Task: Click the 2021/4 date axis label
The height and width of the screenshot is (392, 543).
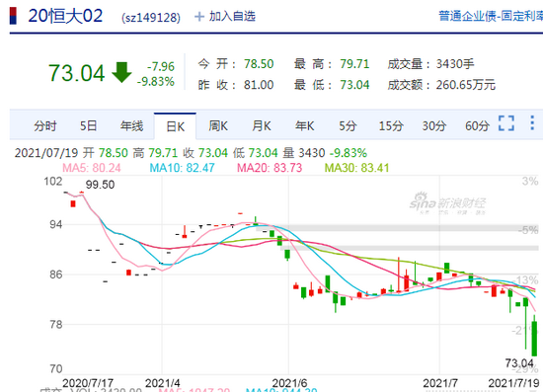Action: point(163,383)
